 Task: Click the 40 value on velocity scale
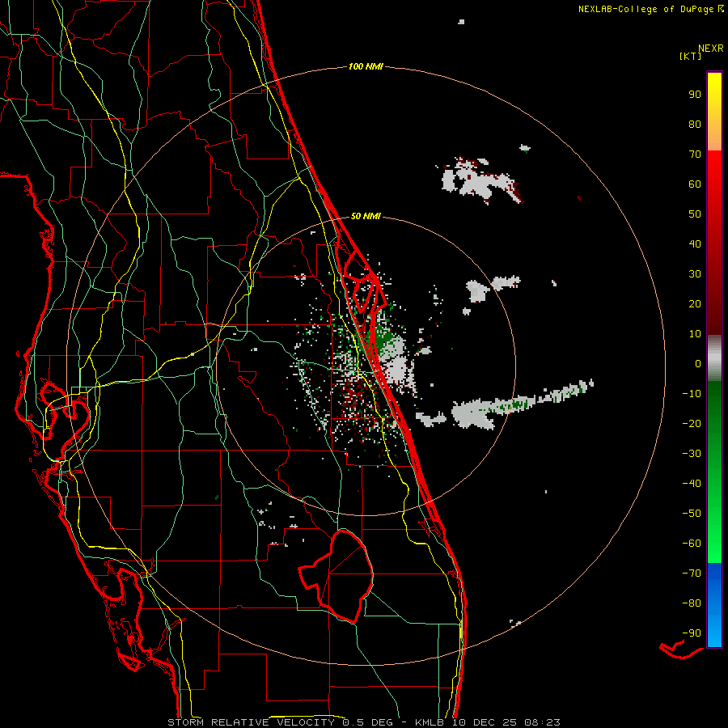click(x=695, y=243)
